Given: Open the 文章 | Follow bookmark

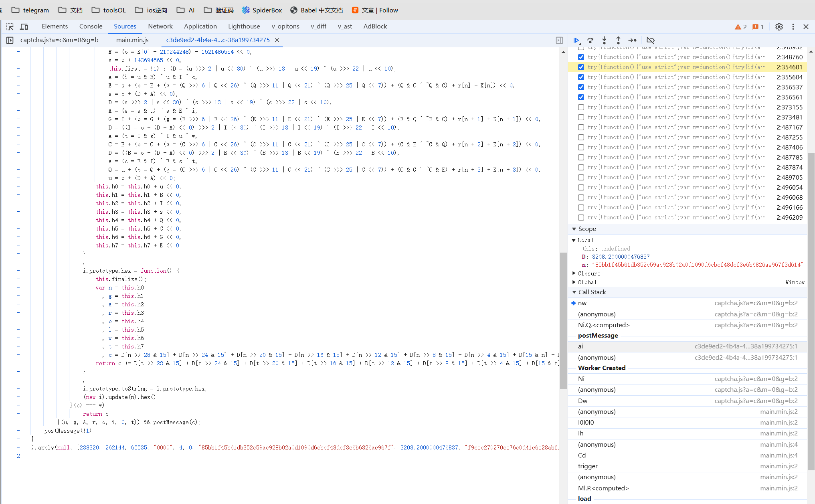Looking at the screenshot, I should point(375,10).
